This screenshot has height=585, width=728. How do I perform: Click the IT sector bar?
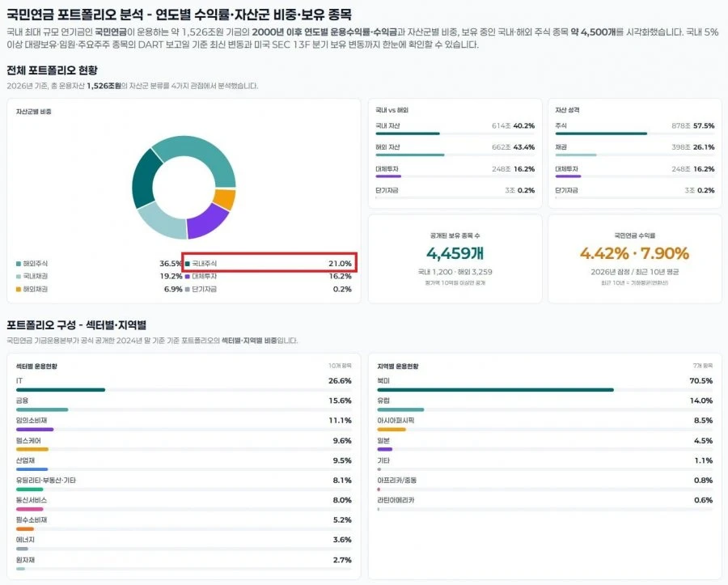pyautogui.click(x=61, y=390)
